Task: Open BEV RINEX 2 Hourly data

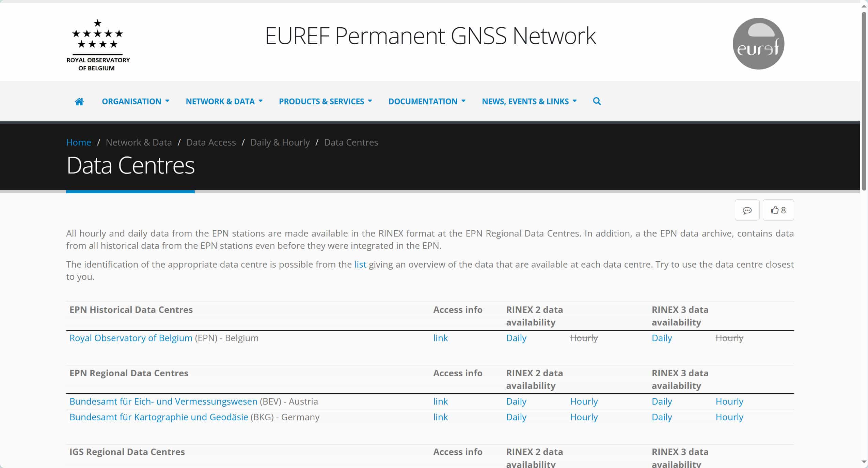Action: [x=584, y=402]
